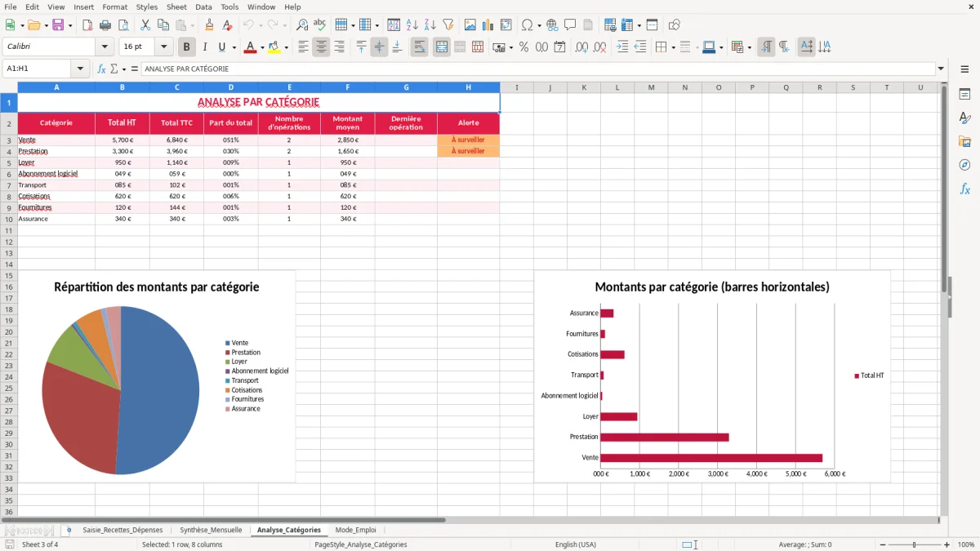Open the Tools menu
This screenshot has height=551, width=980.
[229, 7]
